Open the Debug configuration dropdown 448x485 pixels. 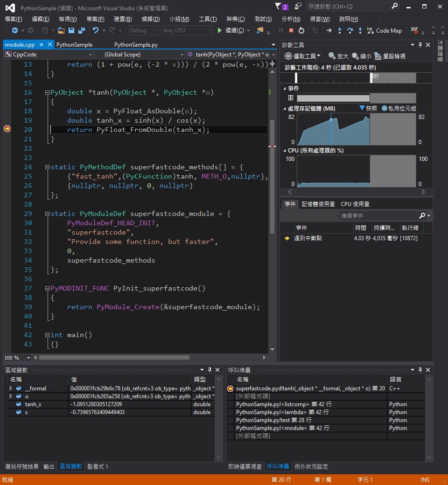point(143,30)
